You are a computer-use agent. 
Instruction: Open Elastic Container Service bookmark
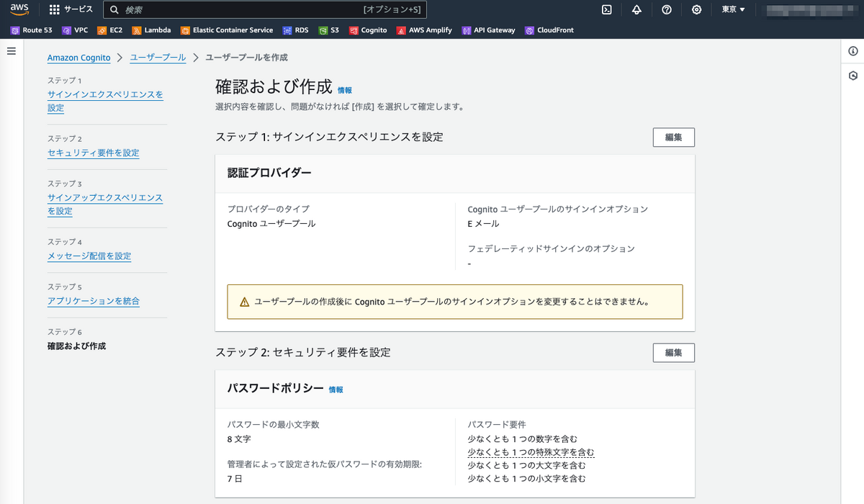pyautogui.click(x=227, y=30)
